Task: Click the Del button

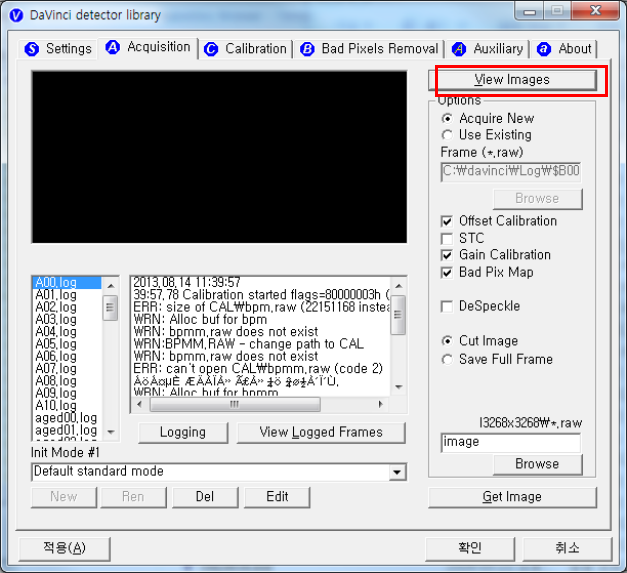Action: coord(205,497)
